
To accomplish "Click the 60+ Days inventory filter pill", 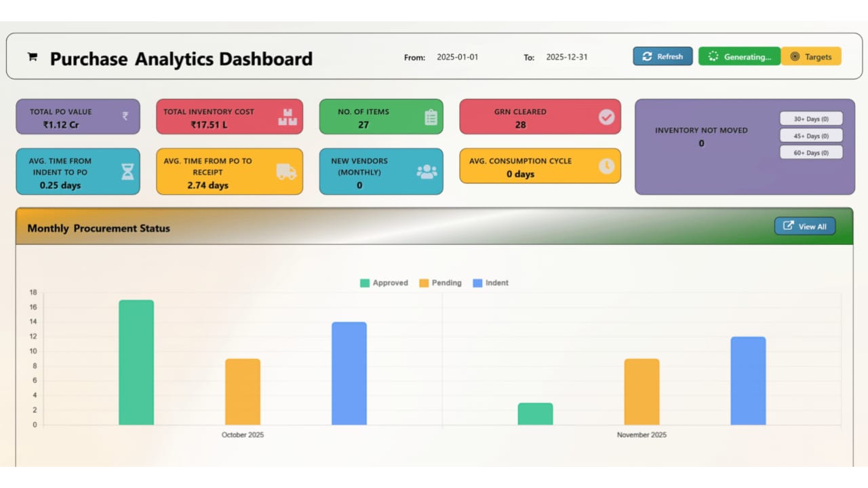I will (811, 152).
